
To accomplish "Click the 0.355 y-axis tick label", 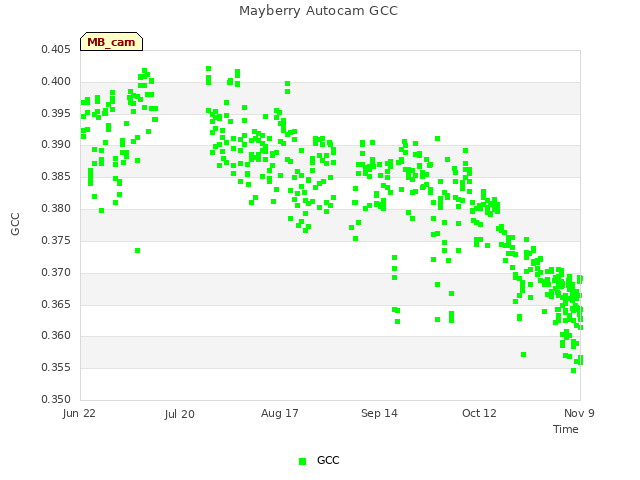I will point(56,367).
